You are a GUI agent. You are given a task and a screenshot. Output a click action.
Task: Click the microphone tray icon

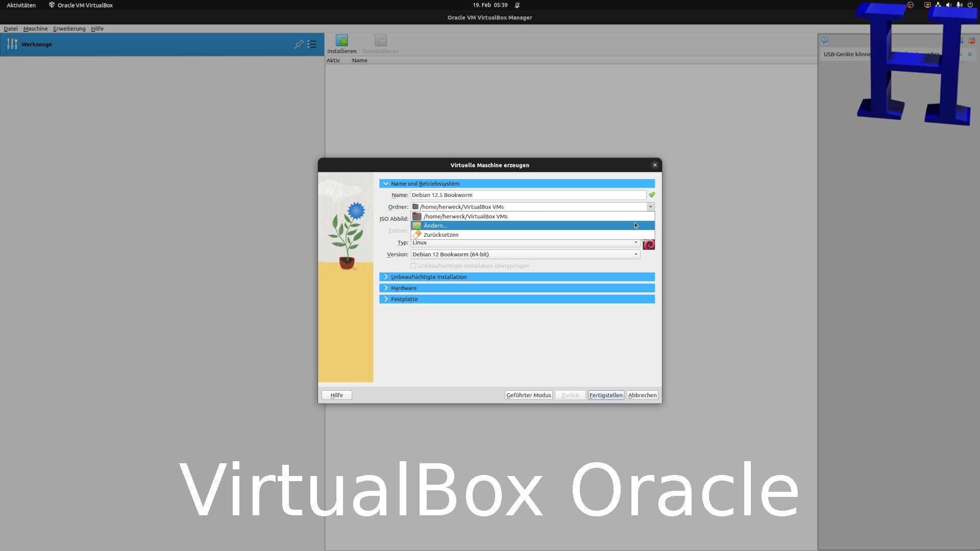click(960, 5)
